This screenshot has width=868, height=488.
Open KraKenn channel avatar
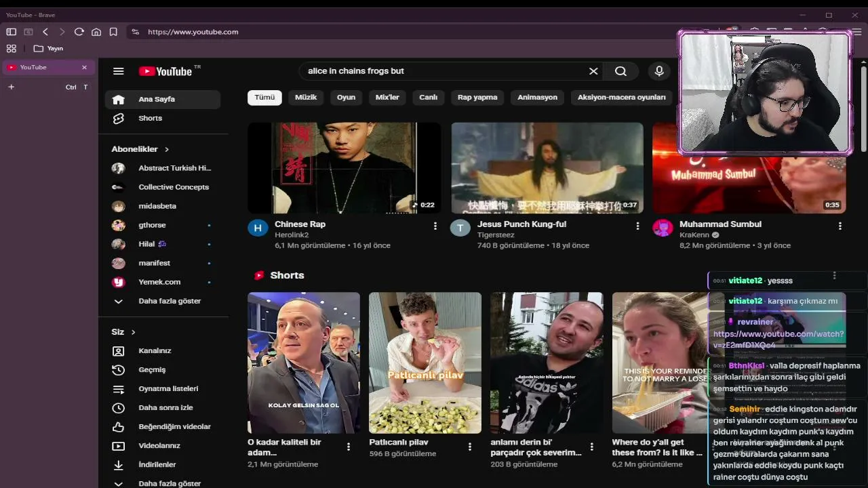point(663,228)
